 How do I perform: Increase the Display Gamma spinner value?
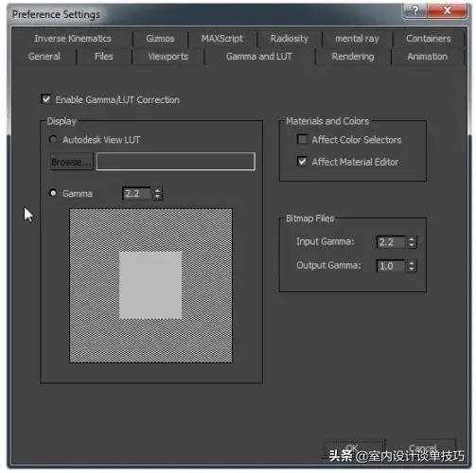pyautogui.click(x=157, y=190)
